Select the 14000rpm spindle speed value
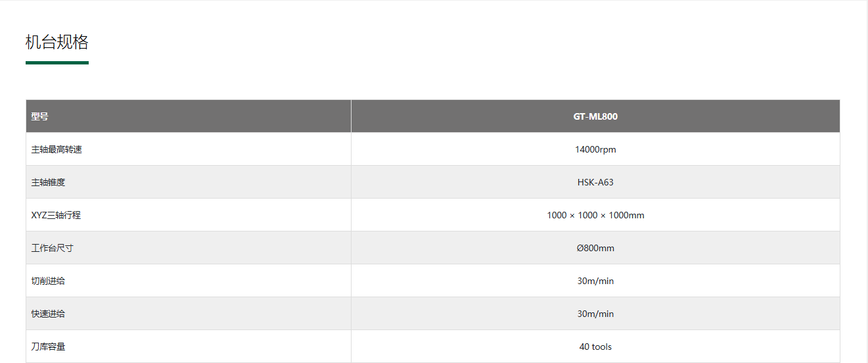The height and width of the screenshot is (363, 868). [595, 149]
